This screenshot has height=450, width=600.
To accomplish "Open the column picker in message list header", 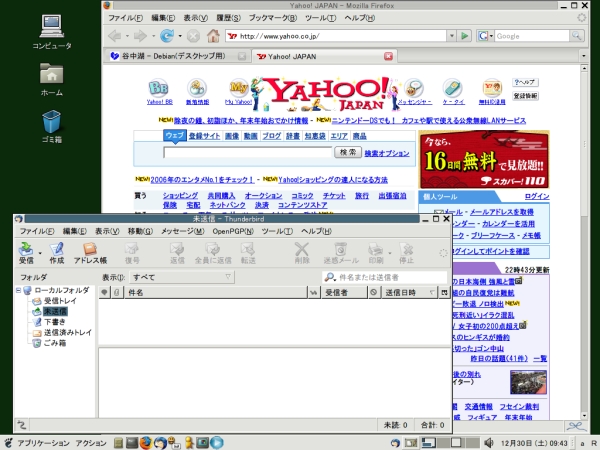I will (x=444, y=292).
